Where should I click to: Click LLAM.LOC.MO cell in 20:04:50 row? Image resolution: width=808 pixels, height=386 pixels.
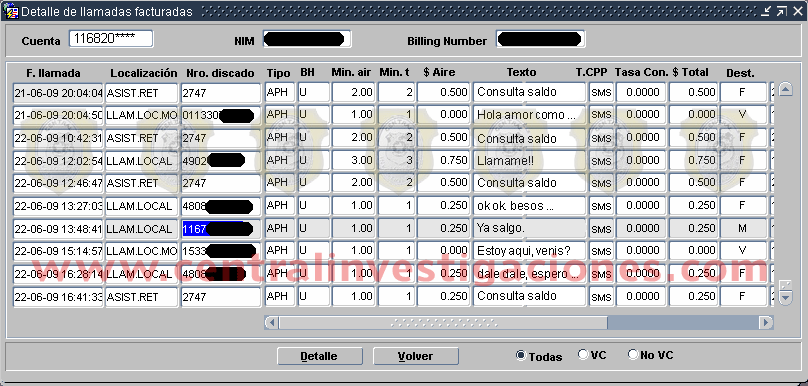(x=142, y=115)
